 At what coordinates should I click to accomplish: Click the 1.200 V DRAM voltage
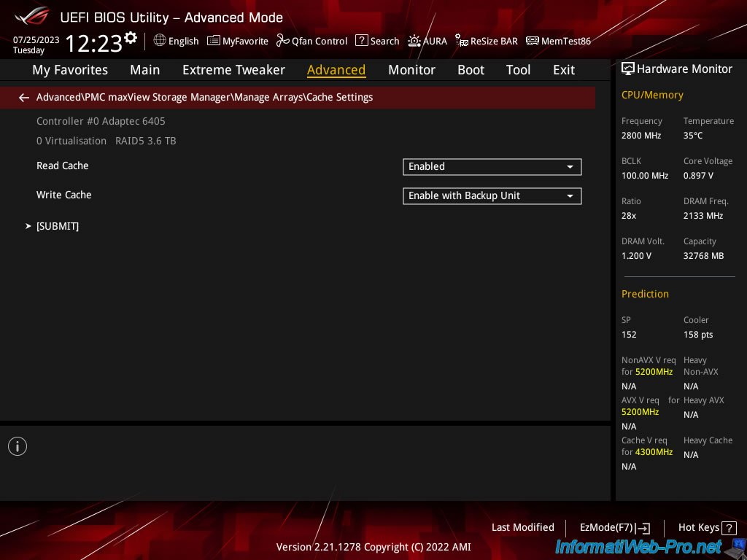pos(636,256)
